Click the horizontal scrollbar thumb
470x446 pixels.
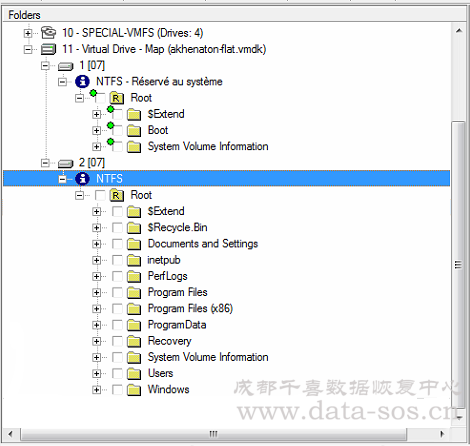(x=213, y=434)
